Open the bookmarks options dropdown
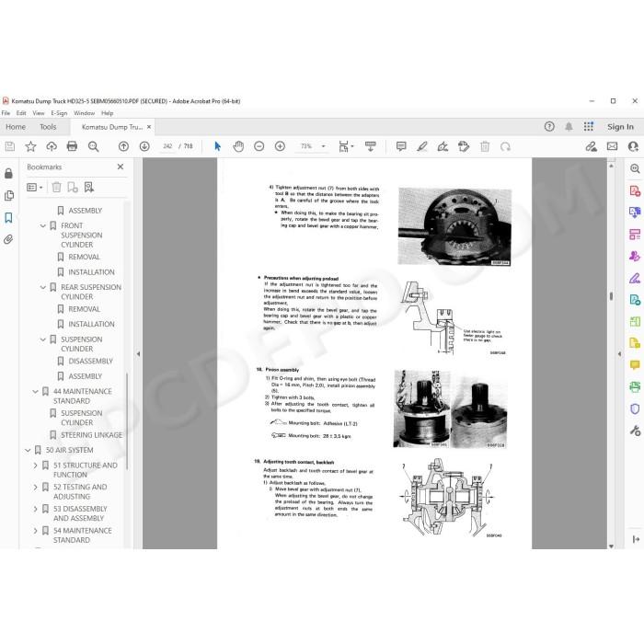644x644 pixels. [35, 188]
